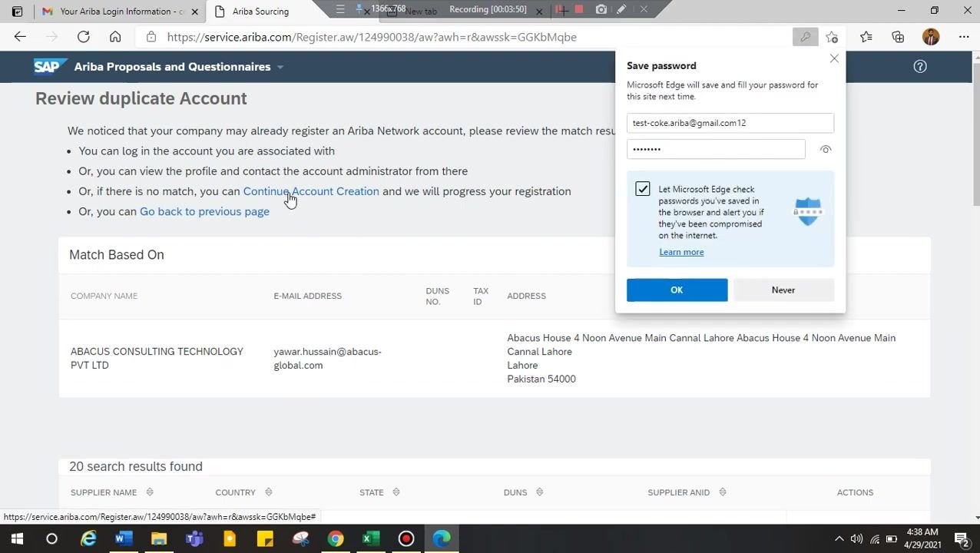Close the Save password popup

tap(834, 58)
